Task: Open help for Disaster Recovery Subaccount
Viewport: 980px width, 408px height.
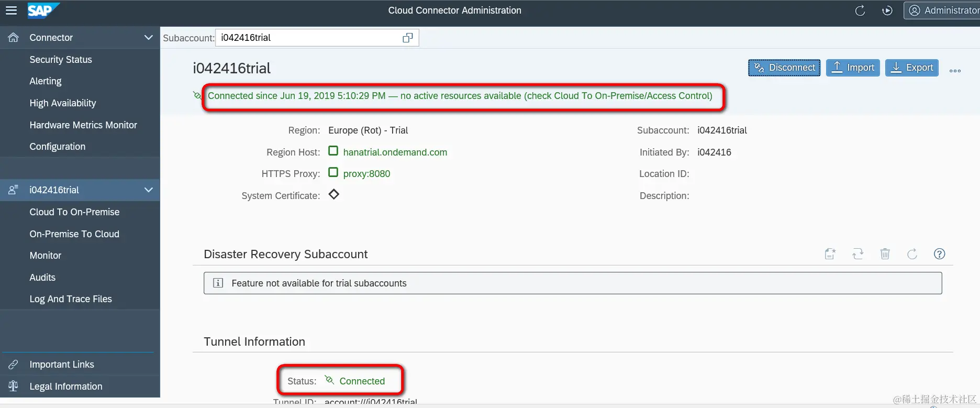Action: [940, 254]
